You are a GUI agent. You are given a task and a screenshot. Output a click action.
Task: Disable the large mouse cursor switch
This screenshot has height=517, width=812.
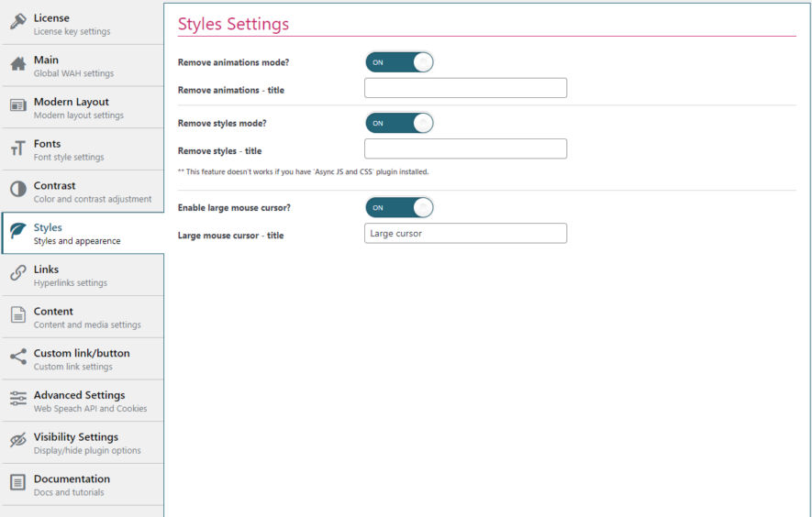[x=399, y=207]
